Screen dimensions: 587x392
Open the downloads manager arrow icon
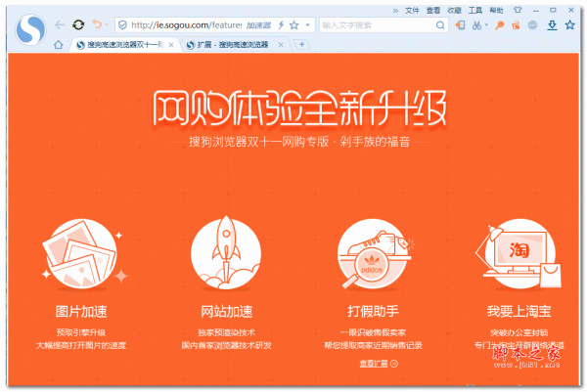(552, 25)
